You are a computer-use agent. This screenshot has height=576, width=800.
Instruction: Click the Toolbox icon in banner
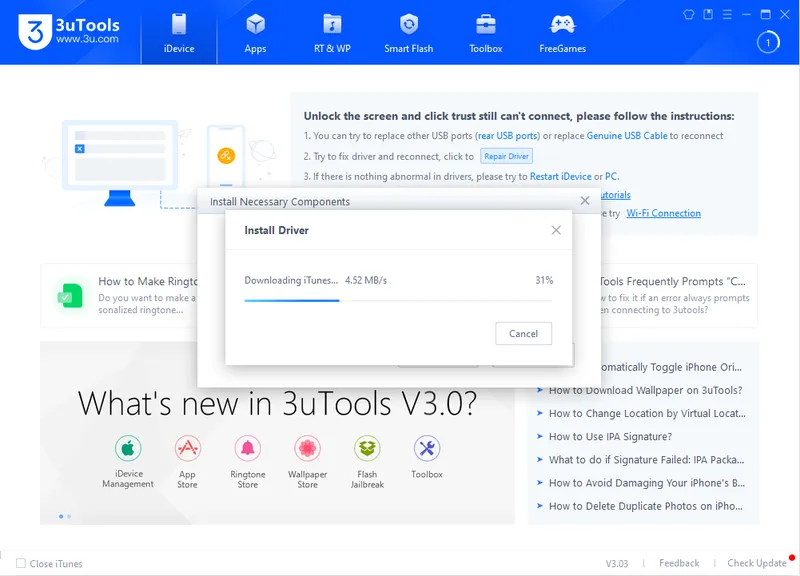pos(427,448)
